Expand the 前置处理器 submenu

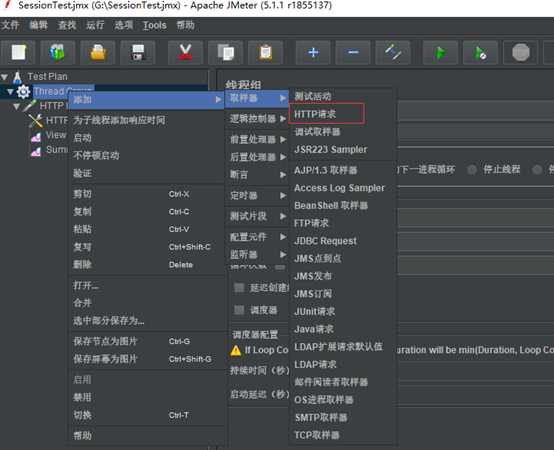click(257, 139)
